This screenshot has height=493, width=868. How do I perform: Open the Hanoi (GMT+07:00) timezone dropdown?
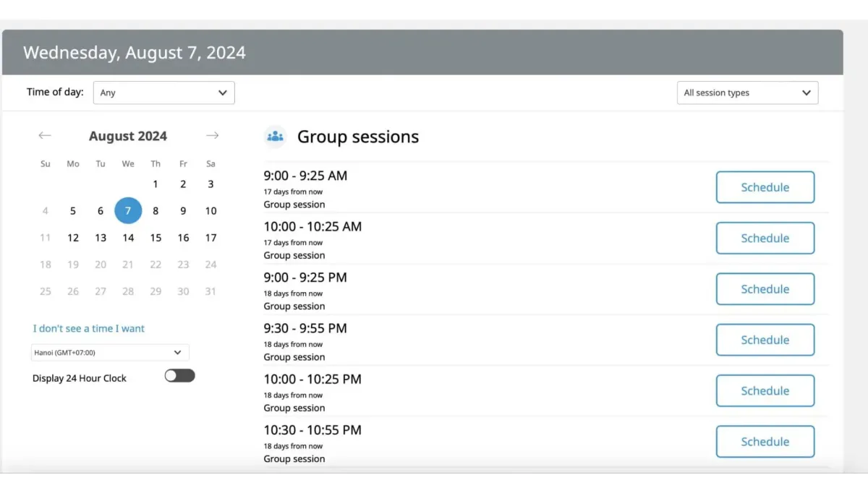point(110,353)
